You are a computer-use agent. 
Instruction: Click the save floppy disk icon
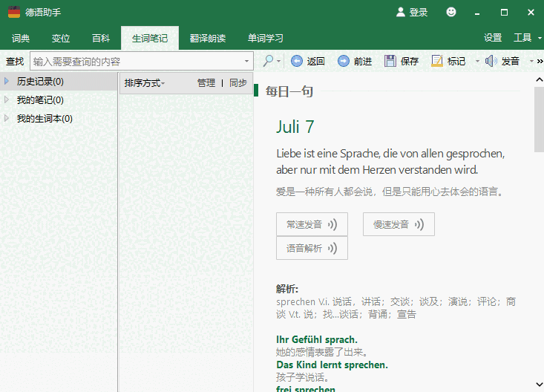pyautogui.click(x=390, y=61)
